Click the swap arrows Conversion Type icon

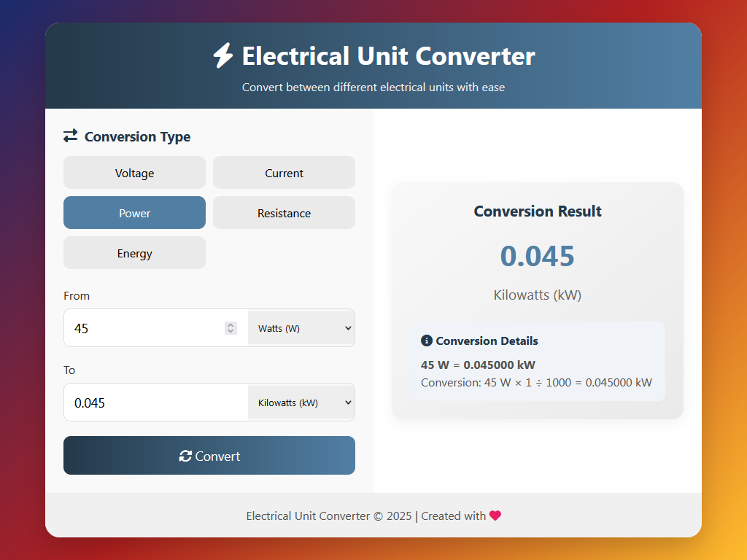[70, 136]
